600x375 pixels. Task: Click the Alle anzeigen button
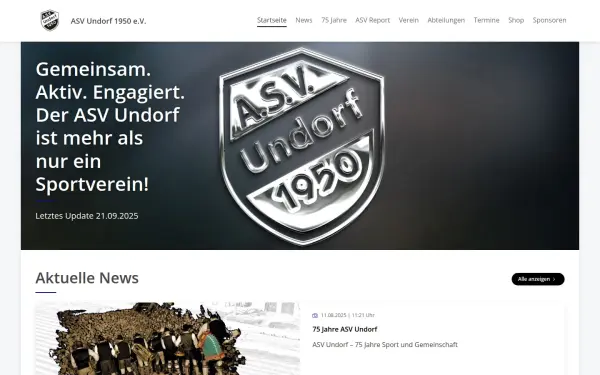(x=538, y=279)
